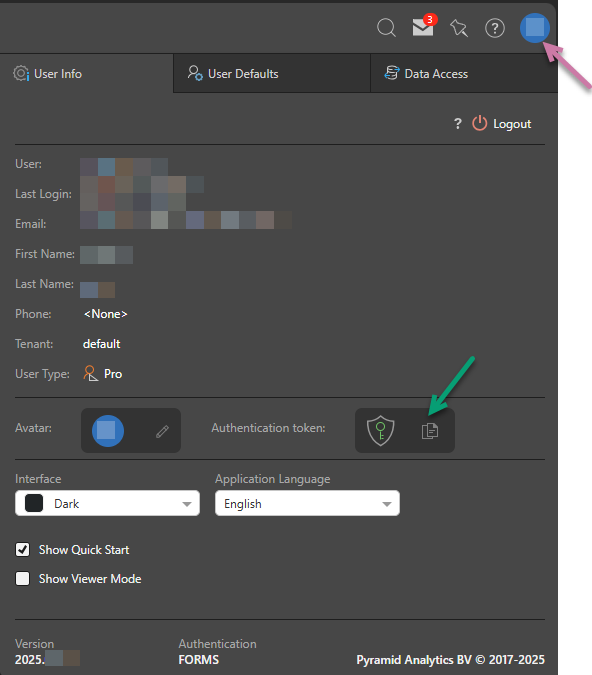This screenshot has height=675, width=592.
Task: Switch to the User Defaults tab
Action: pyautogui.click(x=272, y=73)
